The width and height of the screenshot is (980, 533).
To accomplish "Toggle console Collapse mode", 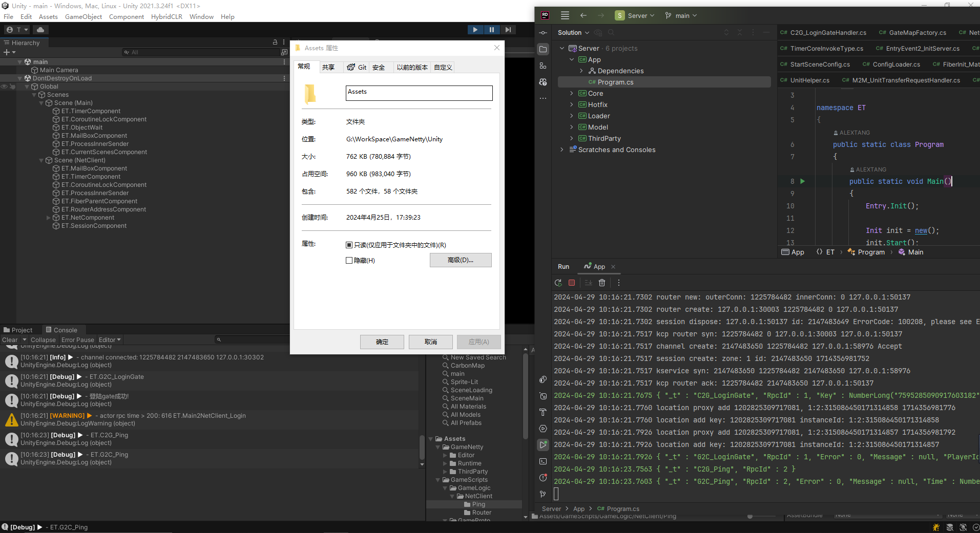I will [43, 340].
